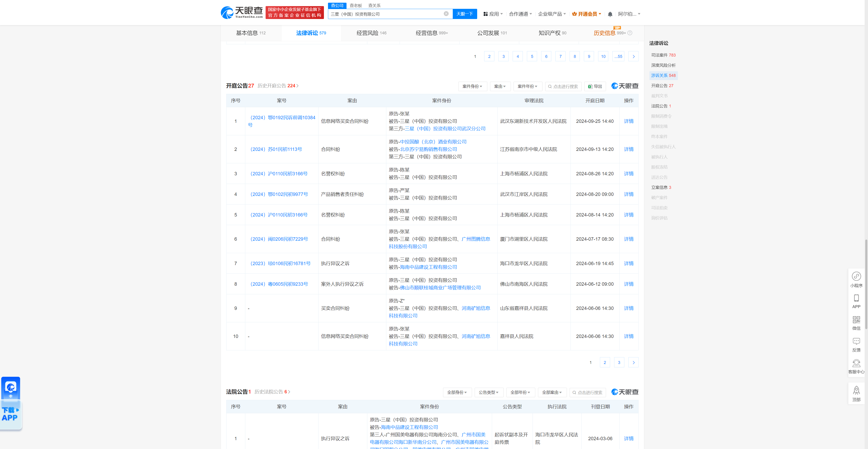868x449 pixels.
Task: Open 中投国酿（北京）酒业有限公司 link
Action: [433, 142]
